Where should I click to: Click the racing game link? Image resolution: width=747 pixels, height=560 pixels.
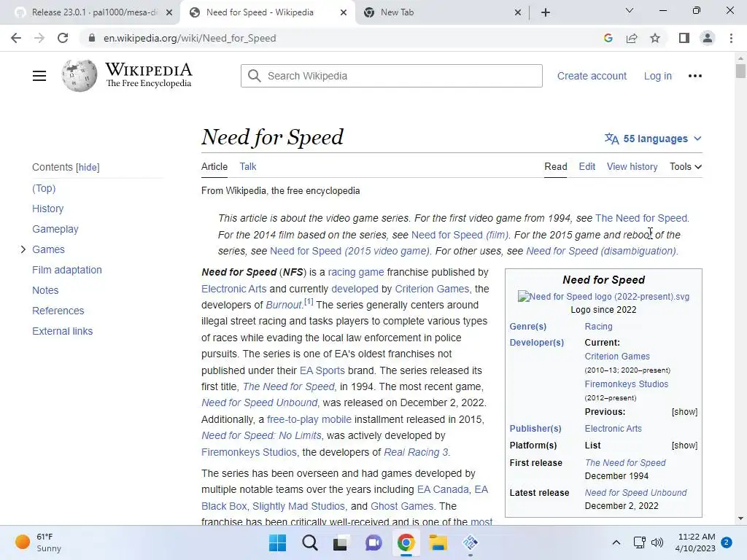tap(356, 272)
